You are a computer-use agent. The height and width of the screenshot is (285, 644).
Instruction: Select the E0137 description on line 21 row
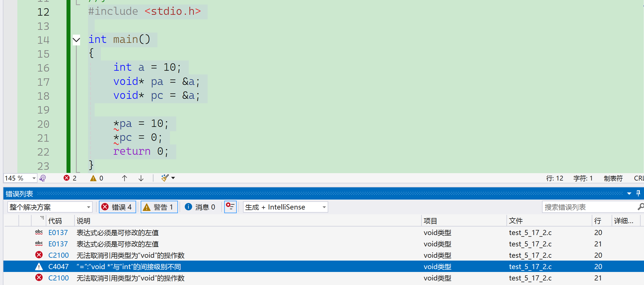pyautogui.click(x=118, y=244)
